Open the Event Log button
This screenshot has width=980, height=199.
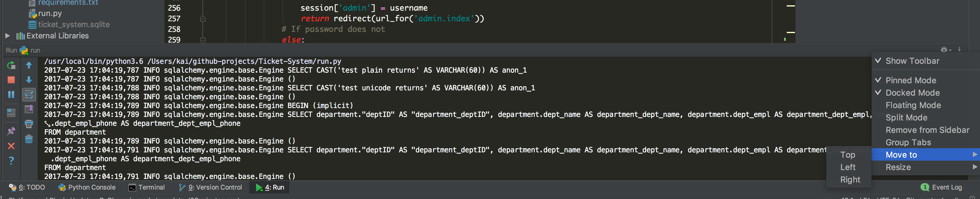(941, 187)
